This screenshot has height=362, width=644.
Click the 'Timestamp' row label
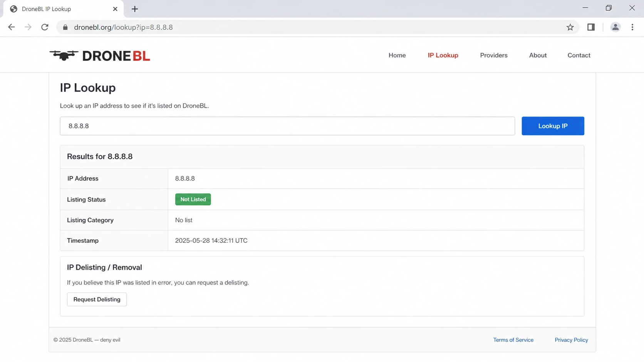tap(83, 240)
